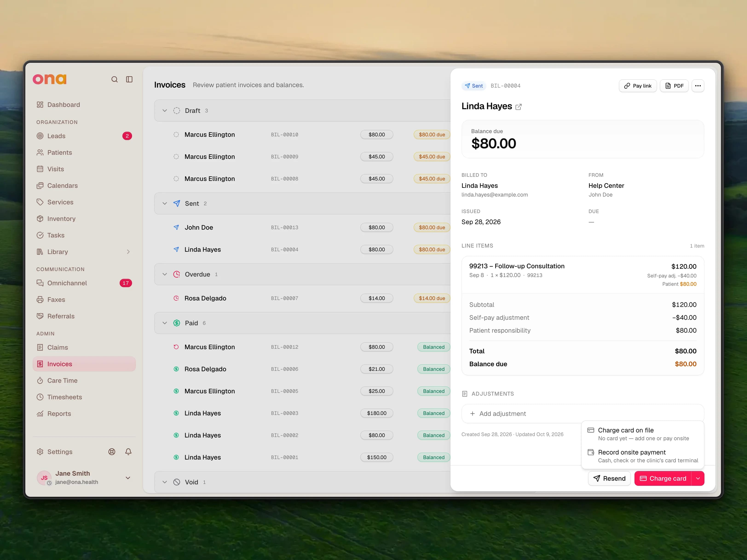Choose Record onsite payment option
Image resolution: width=747 pixels, height=560 pixels.
643,456
